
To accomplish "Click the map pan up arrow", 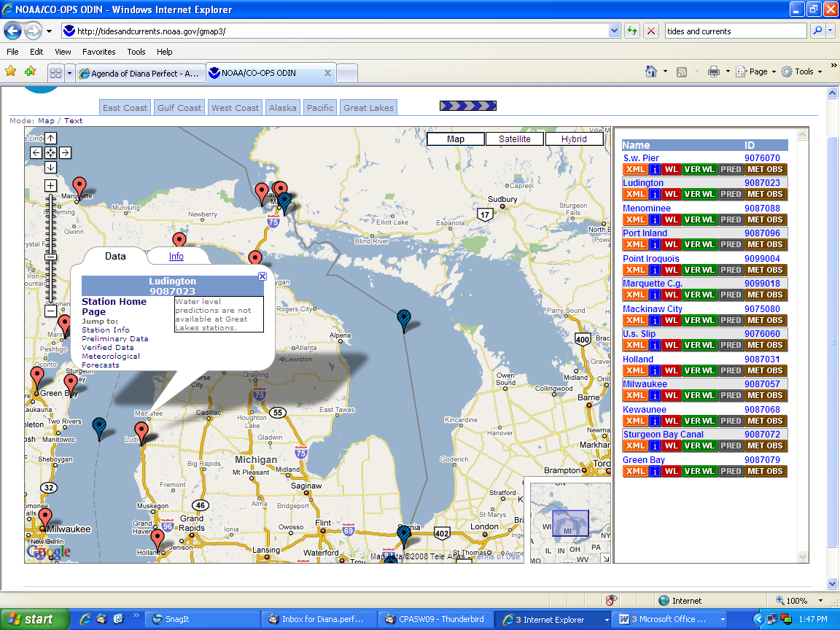I will (x=50, y=138).
